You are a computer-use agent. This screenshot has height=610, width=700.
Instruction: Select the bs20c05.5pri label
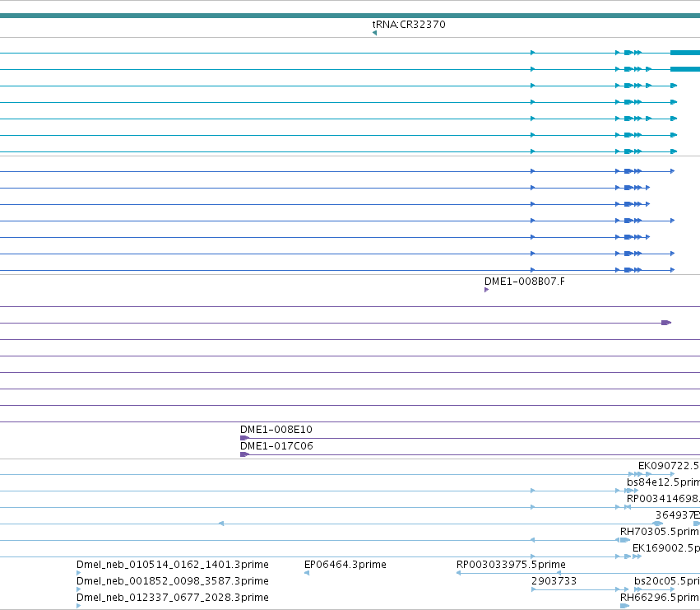pos(667,581)
